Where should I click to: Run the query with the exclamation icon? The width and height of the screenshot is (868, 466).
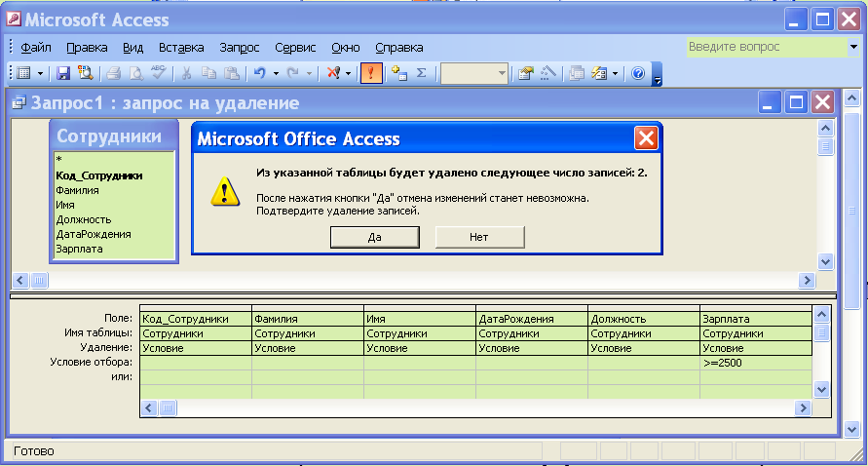pos(371,73)
